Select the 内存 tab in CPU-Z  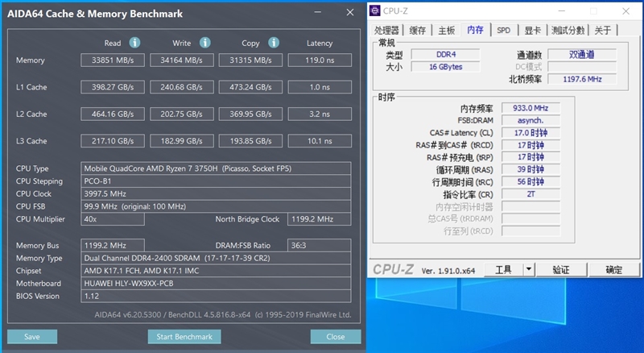pos(475,30)
